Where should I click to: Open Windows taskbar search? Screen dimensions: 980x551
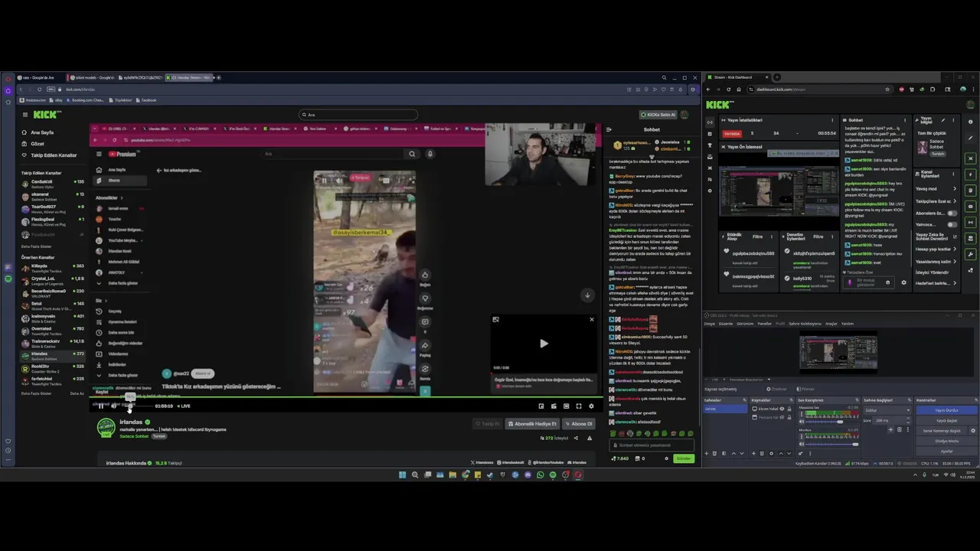click(x=415, y=474)
